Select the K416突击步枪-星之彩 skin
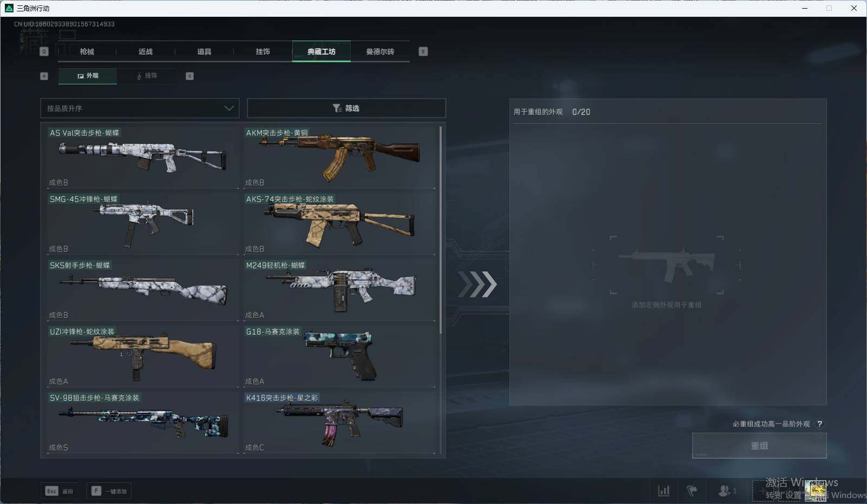 point(339,422)
